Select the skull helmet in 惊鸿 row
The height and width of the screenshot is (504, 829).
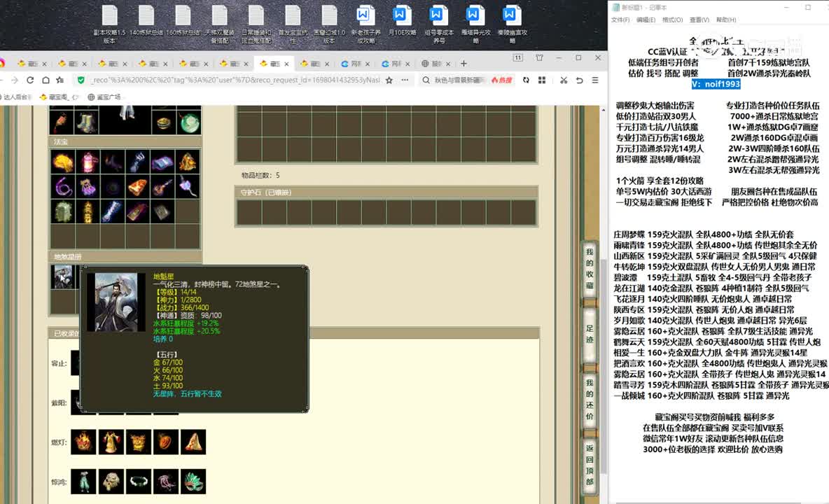click(111, 482)
